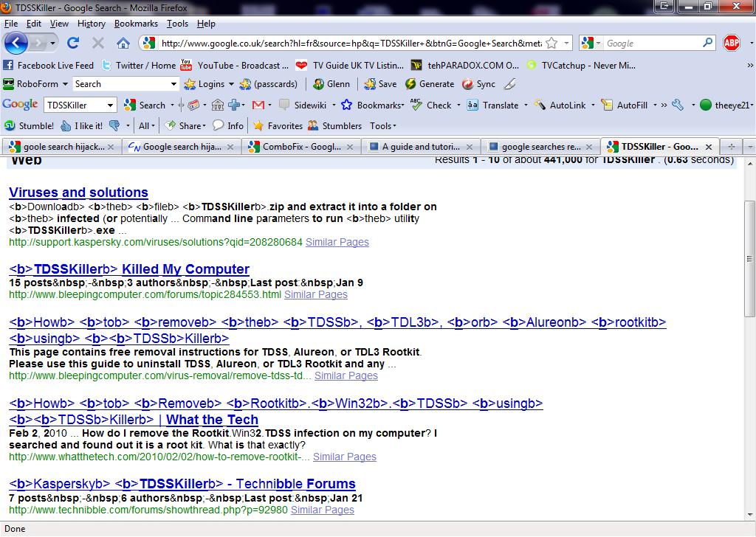Bookmark this page with the star icon
The height and width of the screenshot is (537, 756).
point(551,43)
